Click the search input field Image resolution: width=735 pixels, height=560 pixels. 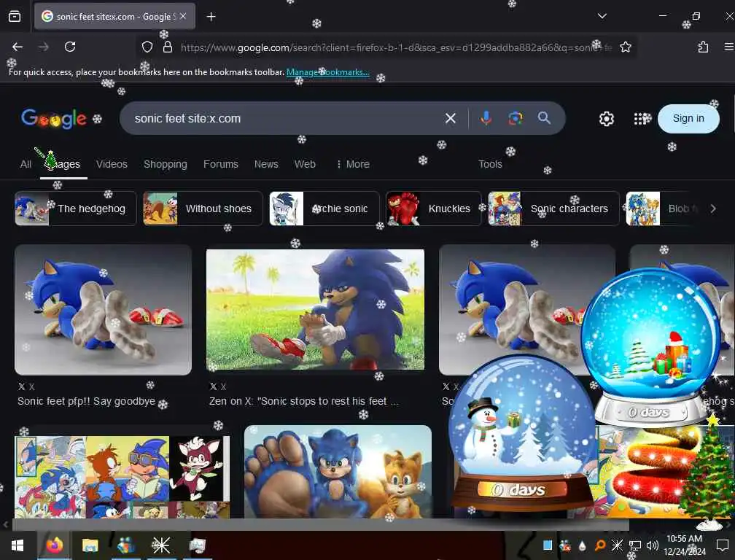[286, 119]
